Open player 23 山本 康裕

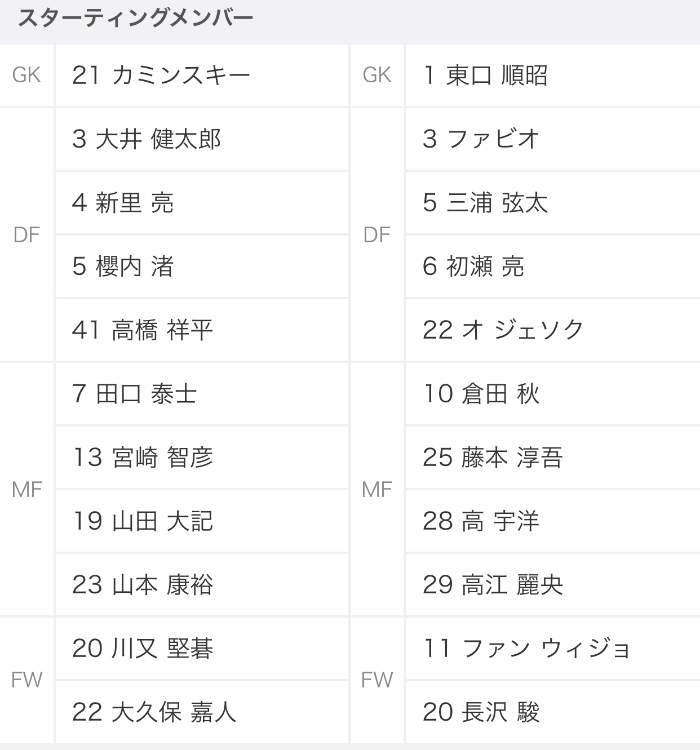pos(143,584)
